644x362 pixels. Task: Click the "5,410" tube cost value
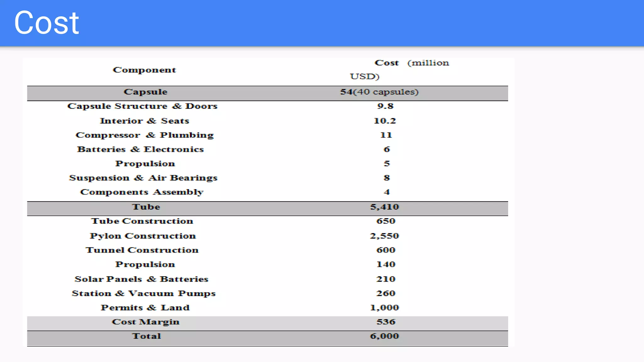[x=384, y=207]
